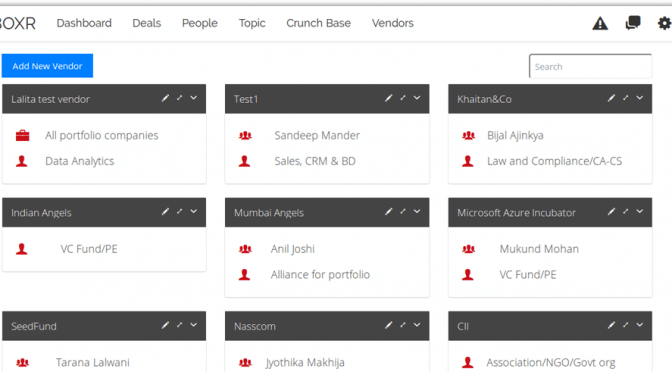Collapse Lalita test vendor card chevron
This screenshot has width=672, height=372.
point(194,98)
